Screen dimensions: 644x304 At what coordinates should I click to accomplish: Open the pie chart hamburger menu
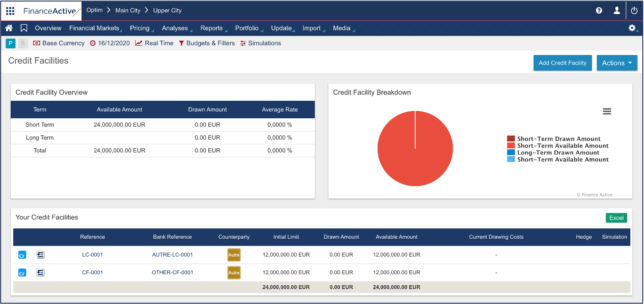click(607, 111)
